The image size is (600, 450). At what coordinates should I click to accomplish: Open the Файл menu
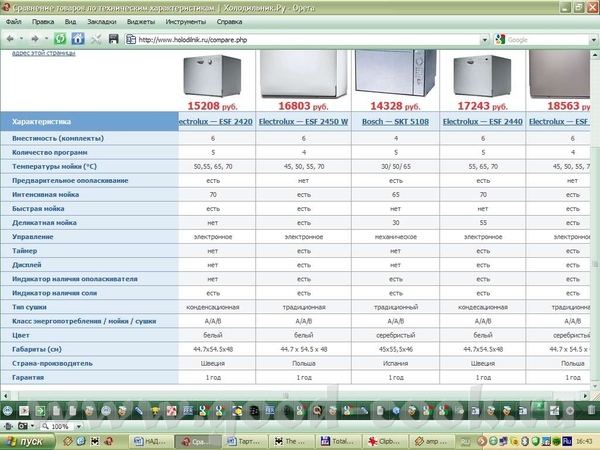click(x=14, y=22)
